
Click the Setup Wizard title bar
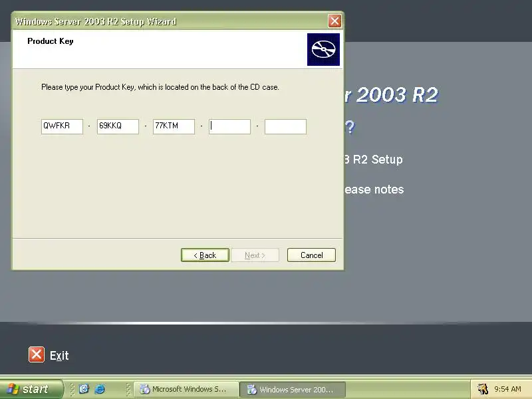coord(170,21)
